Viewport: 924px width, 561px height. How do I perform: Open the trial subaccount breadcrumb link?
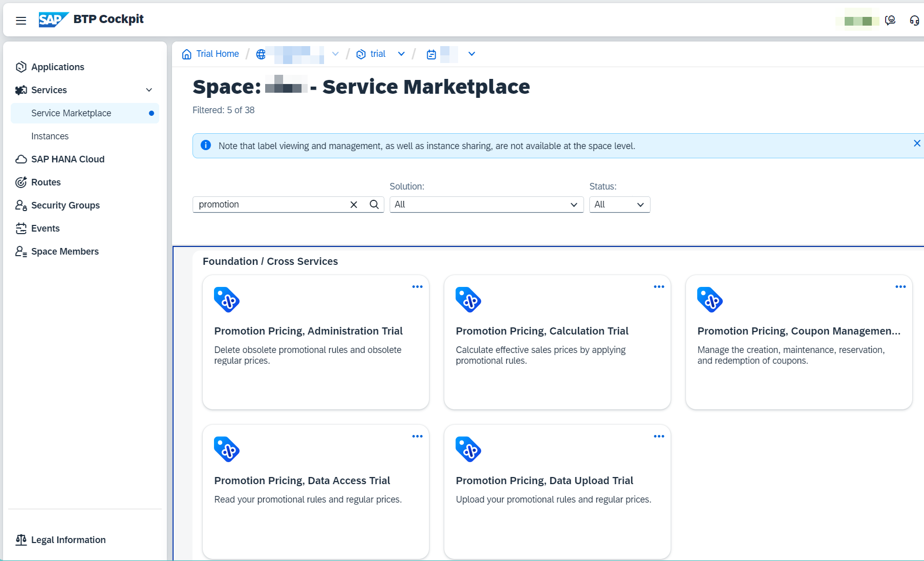pos(378,54)
